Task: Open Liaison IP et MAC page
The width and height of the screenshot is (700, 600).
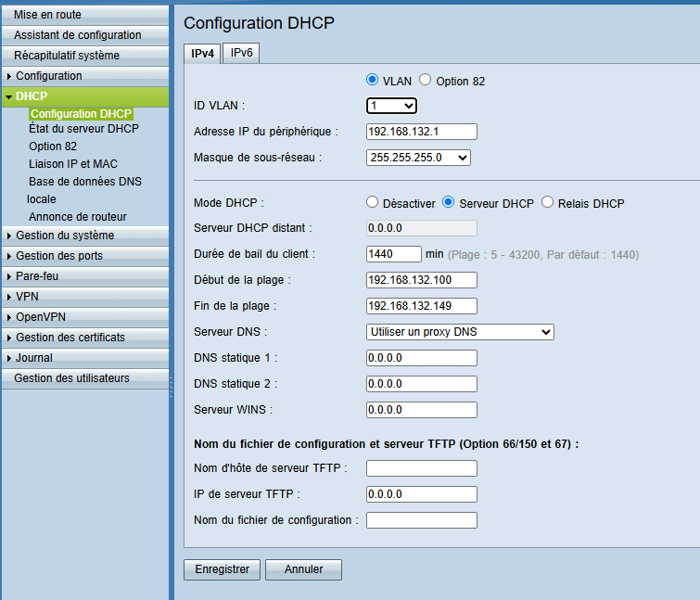Action: (73, 164)
